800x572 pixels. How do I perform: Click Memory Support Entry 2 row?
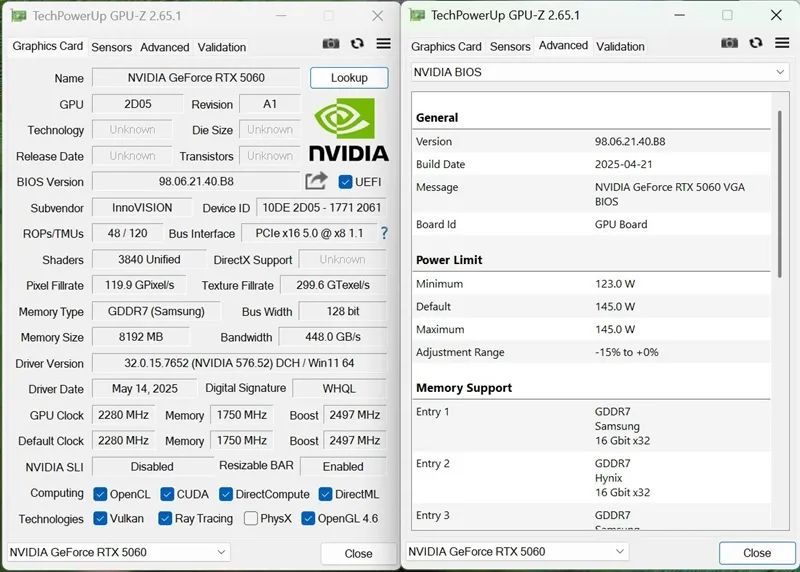[591, 478]
